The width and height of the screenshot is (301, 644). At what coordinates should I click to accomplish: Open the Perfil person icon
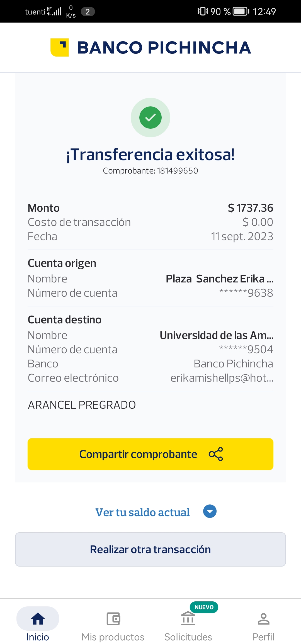[x=263, y=619]
